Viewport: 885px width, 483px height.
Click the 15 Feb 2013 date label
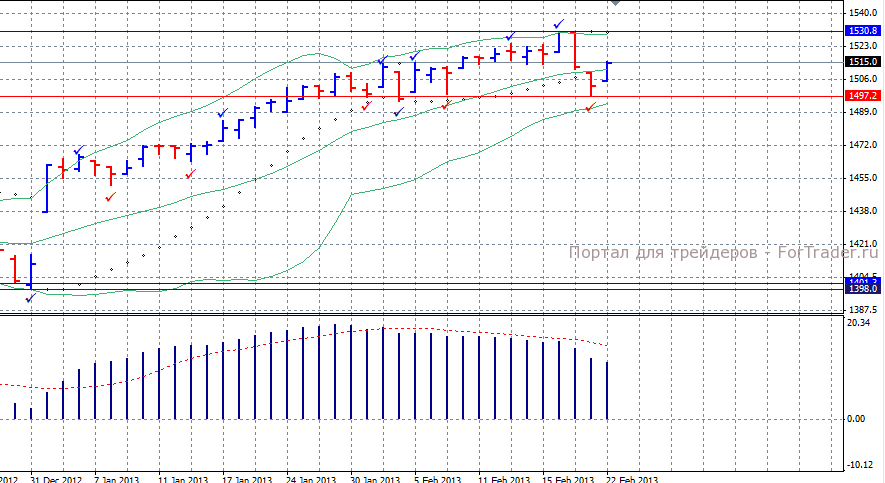[568, 479]
